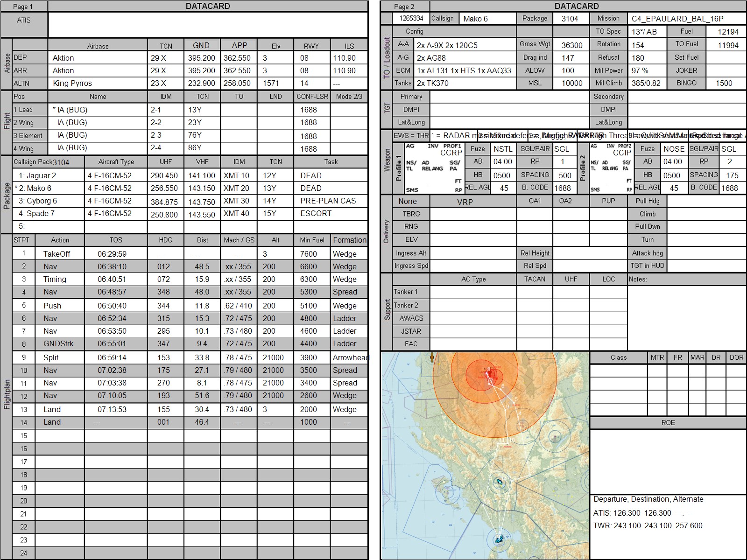747x560 pixels.
Task: Select the GNDStrk action in flightplan
Action: pos(58,344)
